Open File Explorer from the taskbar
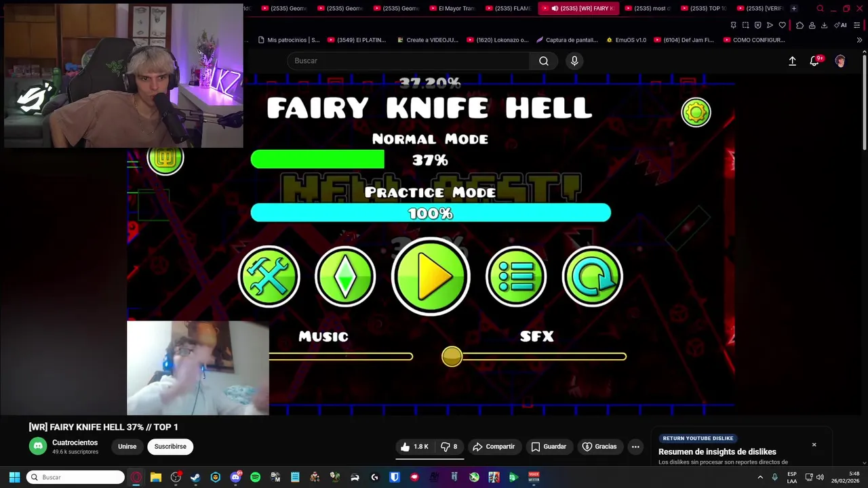Viewport: 868px width, 488px height. point(156,477)
